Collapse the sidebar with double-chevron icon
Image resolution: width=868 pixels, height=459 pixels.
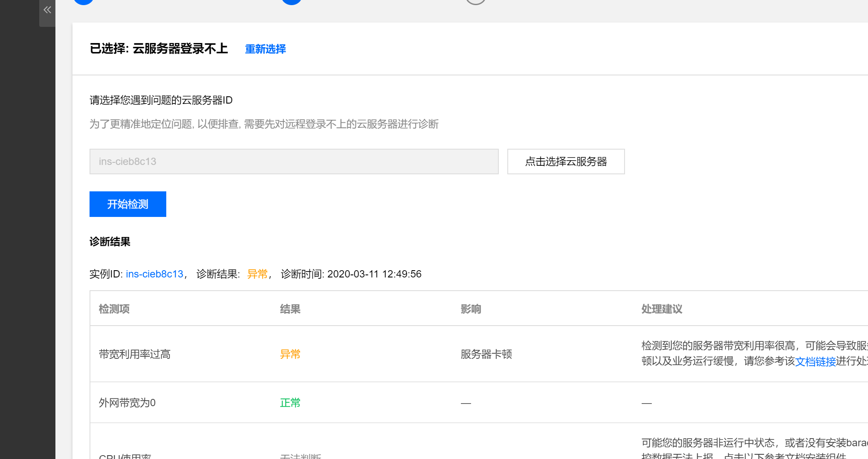click(x=47, y=10)
